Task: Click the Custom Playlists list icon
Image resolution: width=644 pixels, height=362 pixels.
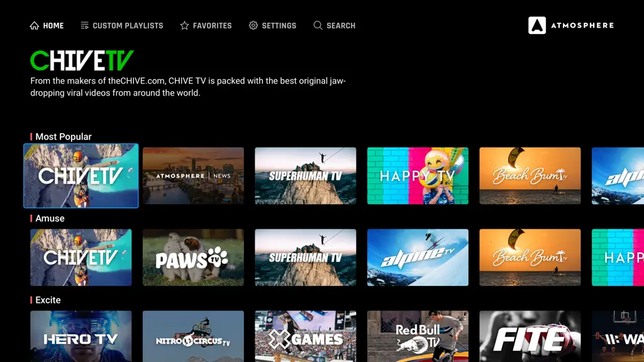Action: pos(85,25)
